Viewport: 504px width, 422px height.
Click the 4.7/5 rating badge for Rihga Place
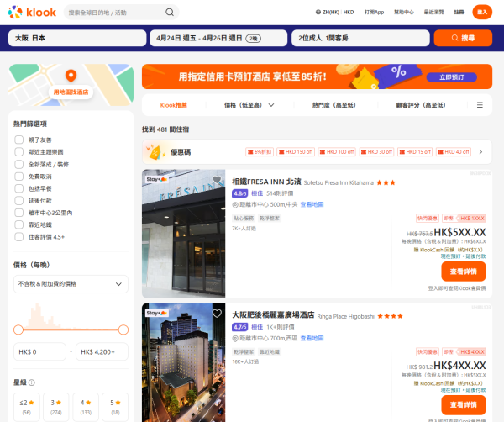[239, 327]
